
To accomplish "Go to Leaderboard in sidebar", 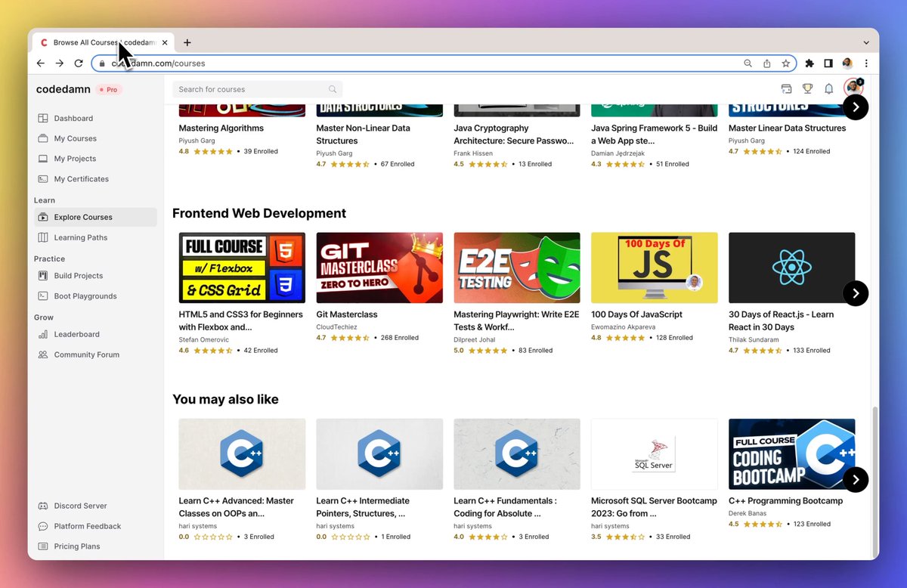I will click(x=96, y=334).
